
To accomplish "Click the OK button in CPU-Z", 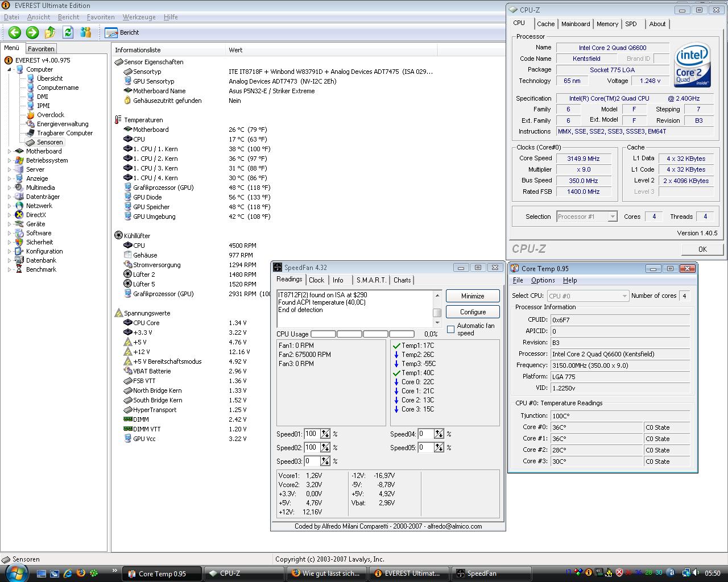I will coord(702,249).
